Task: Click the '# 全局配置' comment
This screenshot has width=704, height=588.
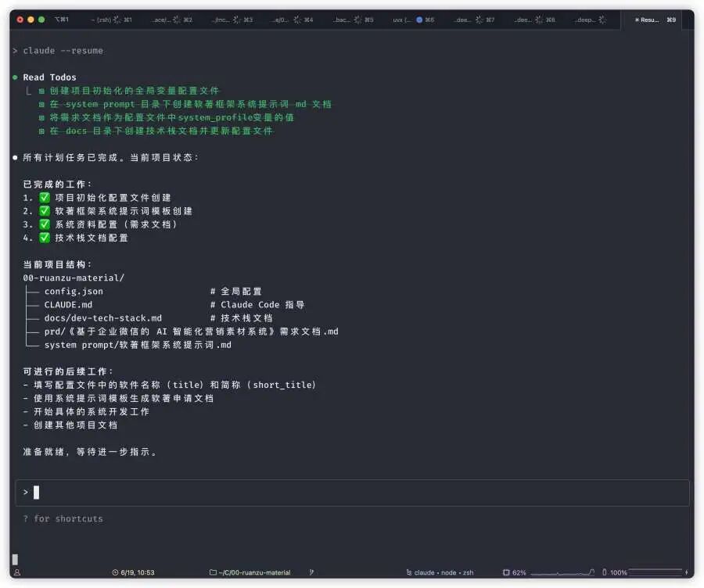Action: [235, 292]
